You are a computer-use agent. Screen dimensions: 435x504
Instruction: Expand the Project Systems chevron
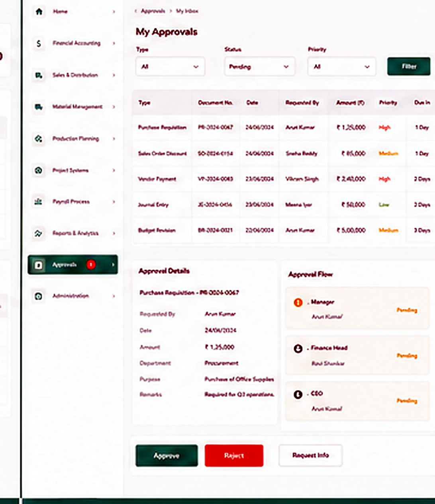click(114, 170)
